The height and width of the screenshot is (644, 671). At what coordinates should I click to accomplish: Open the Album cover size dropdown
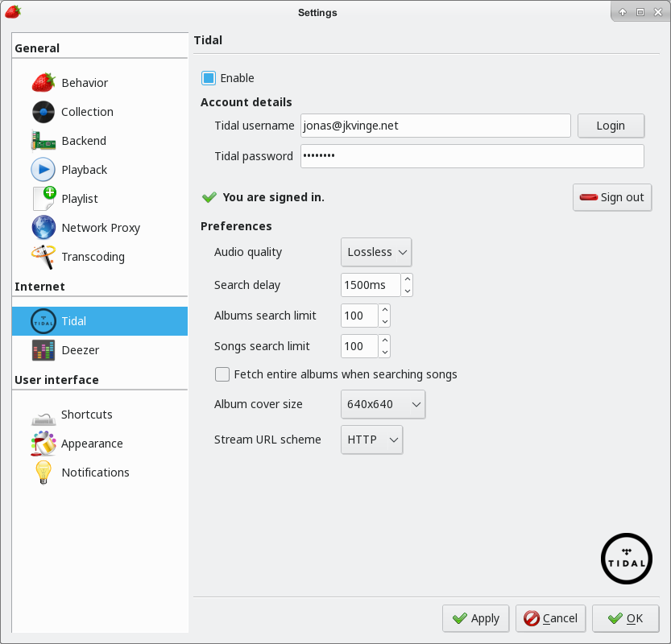(x=383, y=404)
